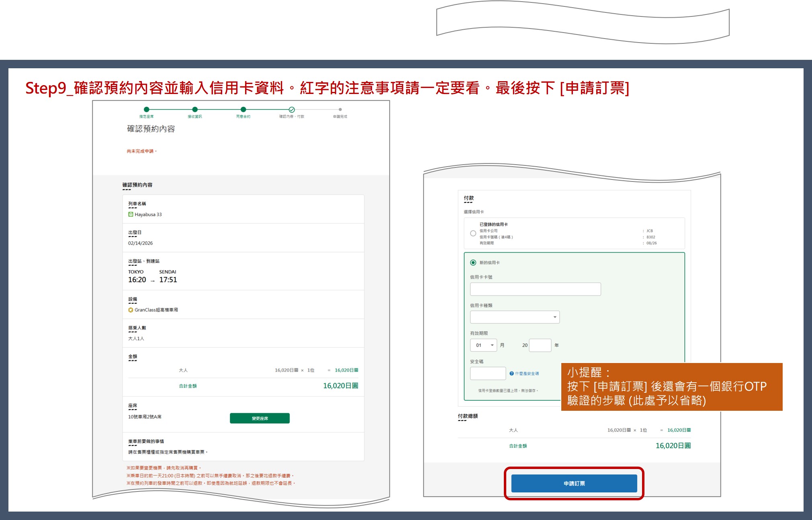Click the 確認內容、付款 step label
812x520 pixels.
click(x=292, y=116)
